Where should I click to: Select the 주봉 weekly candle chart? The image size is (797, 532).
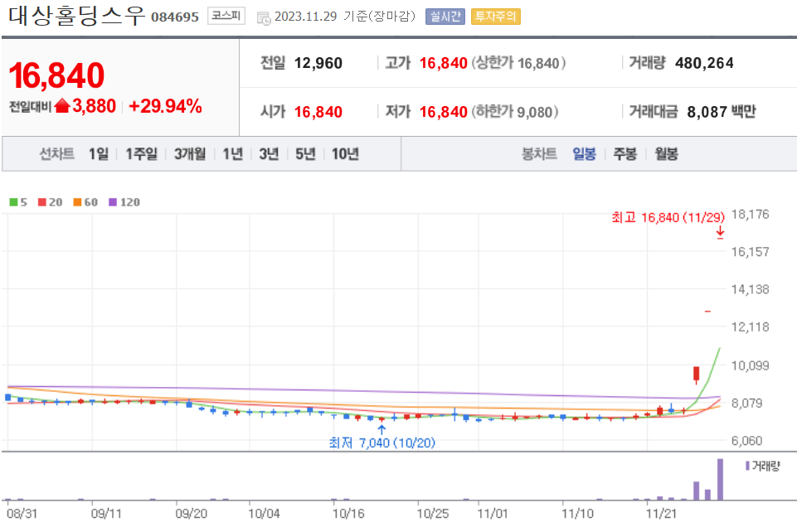[x=625, y=154]
